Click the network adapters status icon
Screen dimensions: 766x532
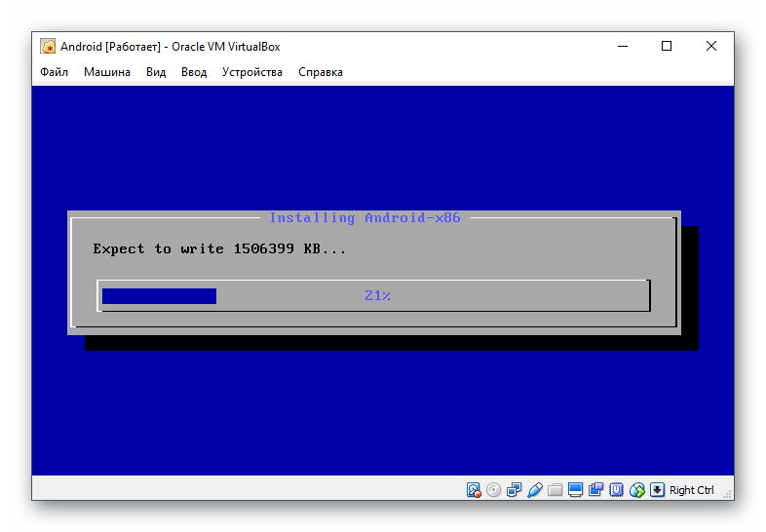[514, 489]
